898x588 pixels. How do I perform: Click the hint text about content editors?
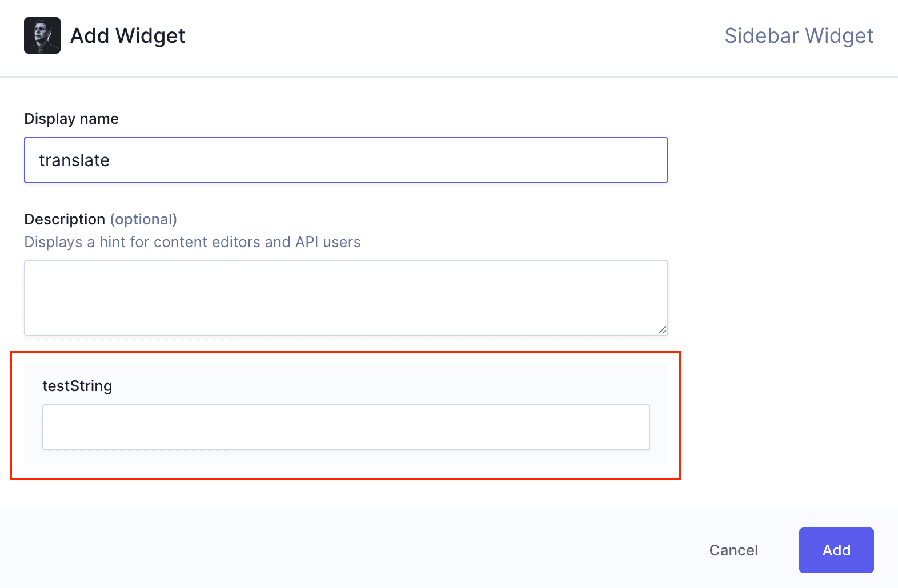pos(192,242)
